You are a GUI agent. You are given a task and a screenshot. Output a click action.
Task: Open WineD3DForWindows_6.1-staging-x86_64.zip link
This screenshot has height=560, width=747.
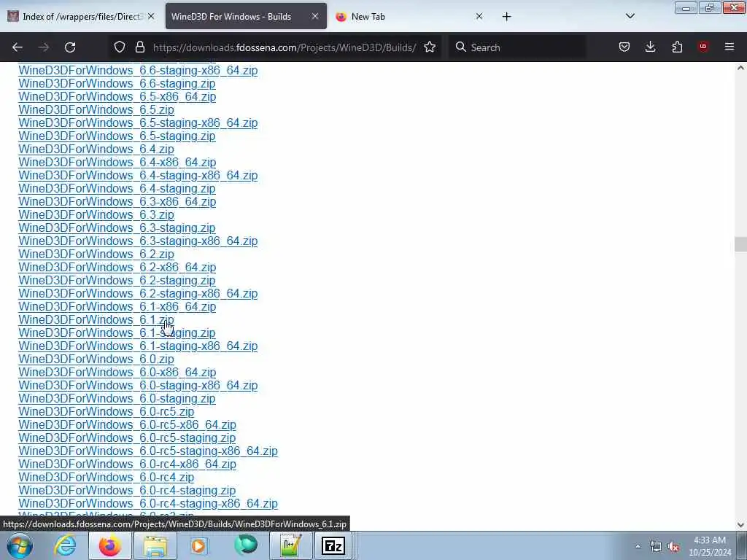pos(138,346)
